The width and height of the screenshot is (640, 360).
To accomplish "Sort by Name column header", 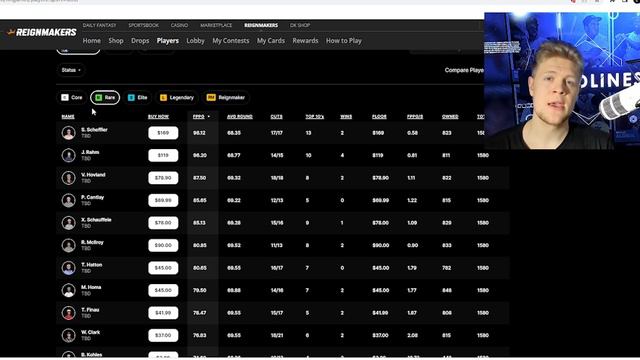I will (68, 117).
